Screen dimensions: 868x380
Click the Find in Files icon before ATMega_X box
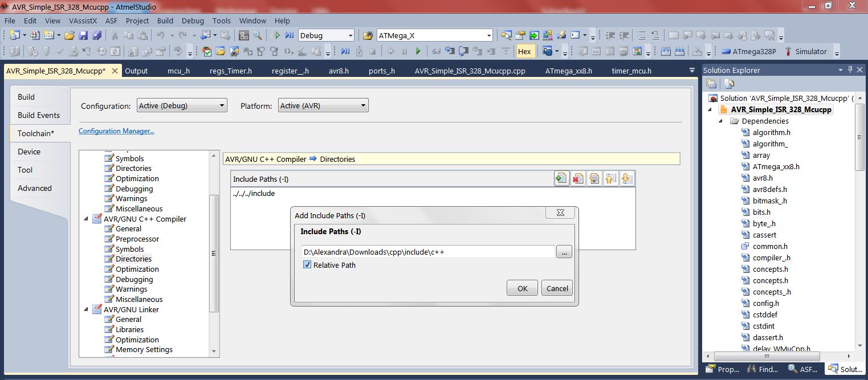pyautogui.click(x=368, y=35)
